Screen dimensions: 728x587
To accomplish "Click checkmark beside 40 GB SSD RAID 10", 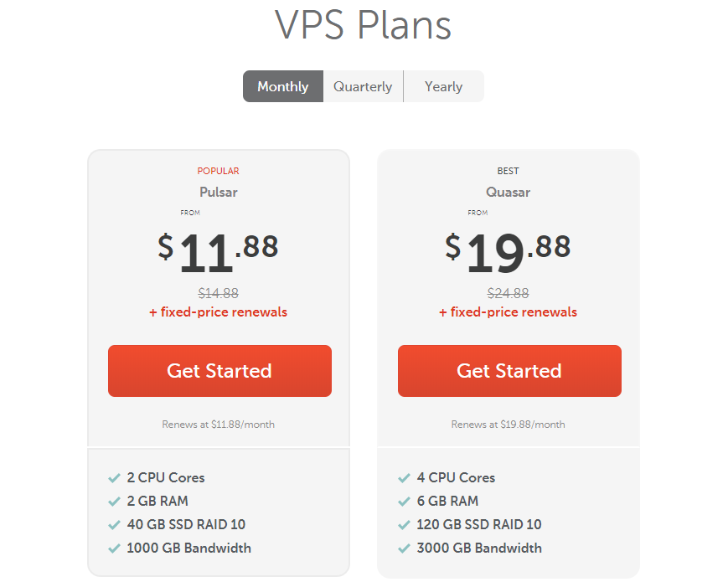I will point(114,525).
